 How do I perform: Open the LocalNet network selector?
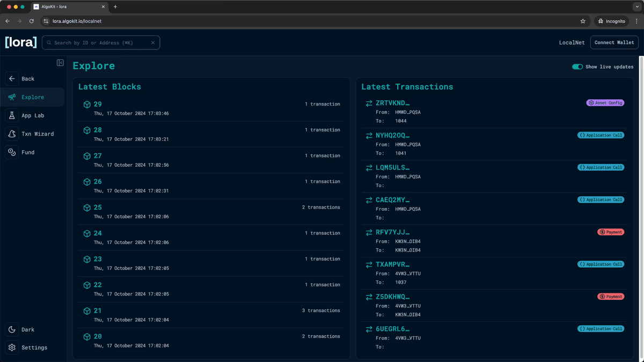point(572,42)
